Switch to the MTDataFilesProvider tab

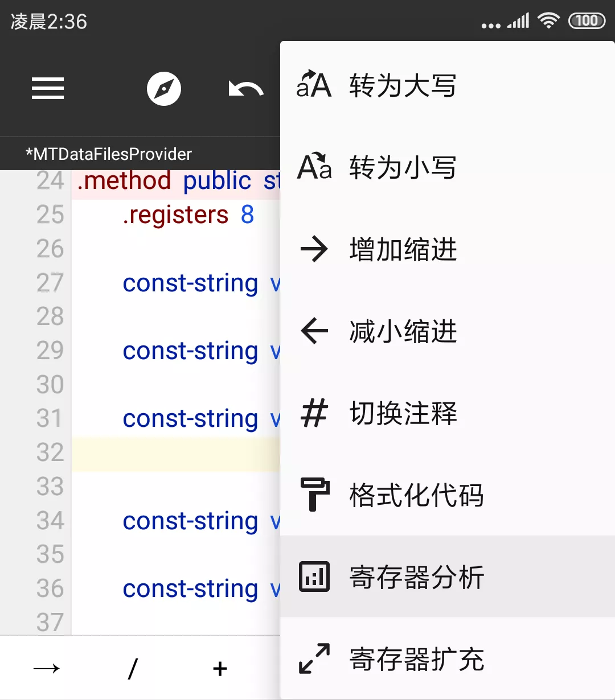pos(109,154)
